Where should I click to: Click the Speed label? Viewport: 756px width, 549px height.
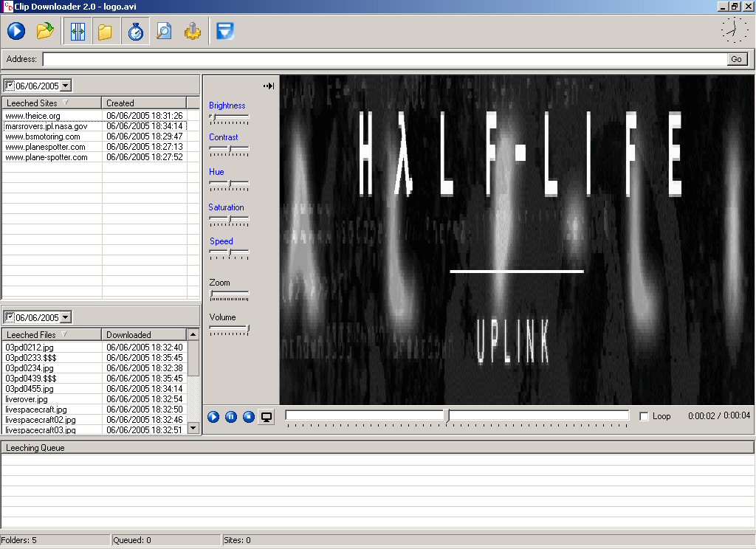221,241
